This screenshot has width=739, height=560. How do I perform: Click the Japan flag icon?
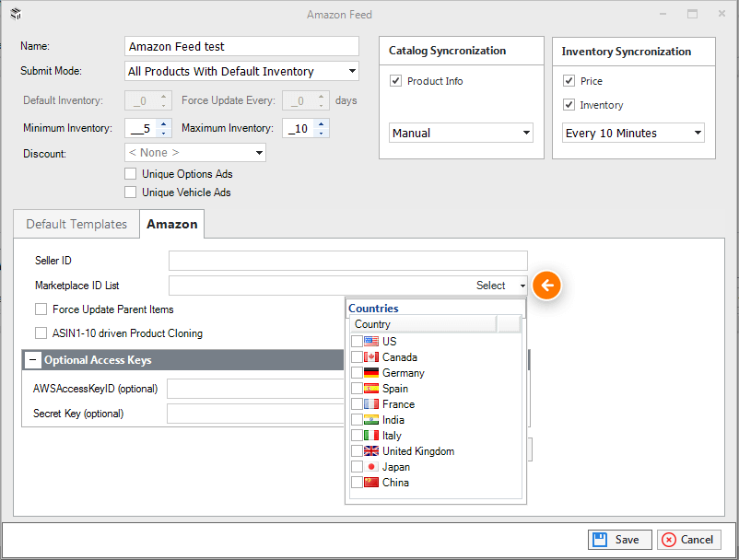pyautogui.click(x=371, y=467)
